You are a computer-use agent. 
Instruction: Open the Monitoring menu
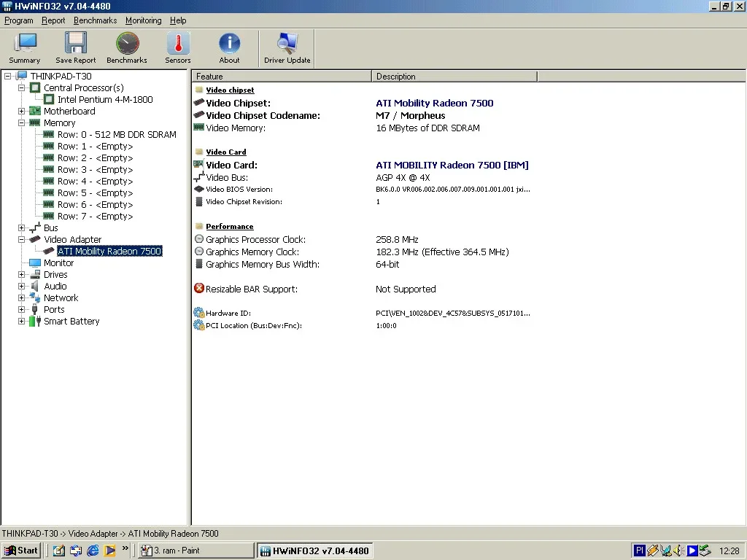144,20
